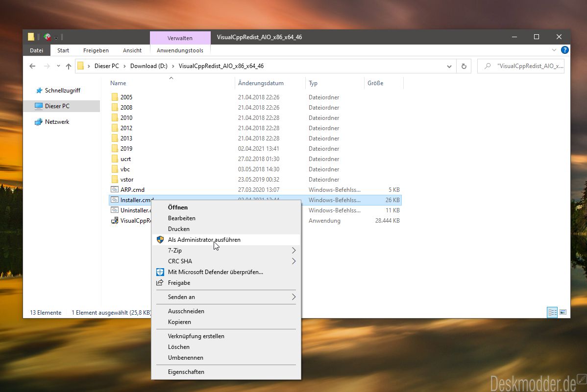Open the 2019 folder icon
Screen dimensions: 587x392
point(115,149)
